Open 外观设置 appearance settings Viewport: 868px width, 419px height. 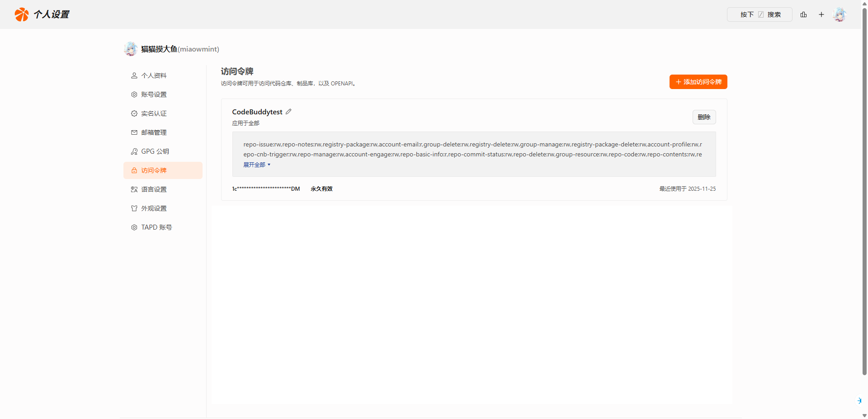tap(154, 208)
